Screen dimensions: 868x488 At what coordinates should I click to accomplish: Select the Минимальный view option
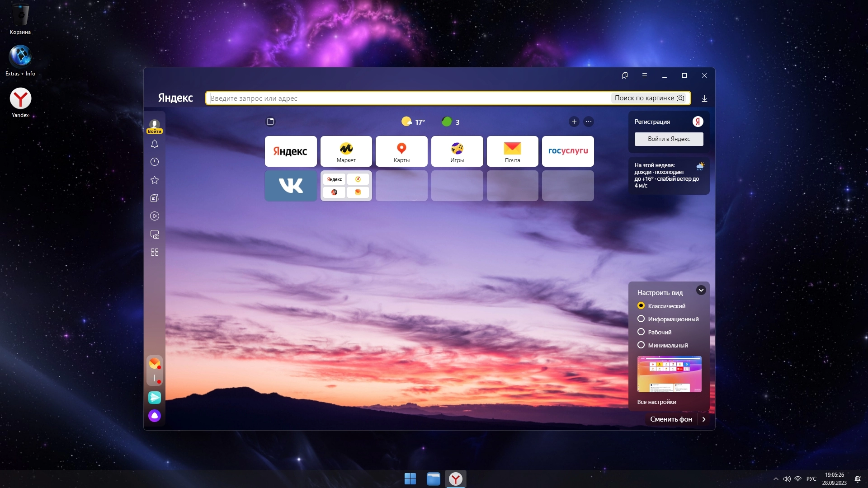[641, 345]
